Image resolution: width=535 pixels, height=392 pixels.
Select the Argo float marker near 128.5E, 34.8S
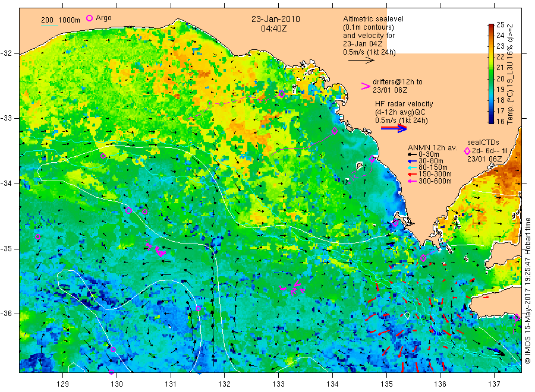click(37, 237)
